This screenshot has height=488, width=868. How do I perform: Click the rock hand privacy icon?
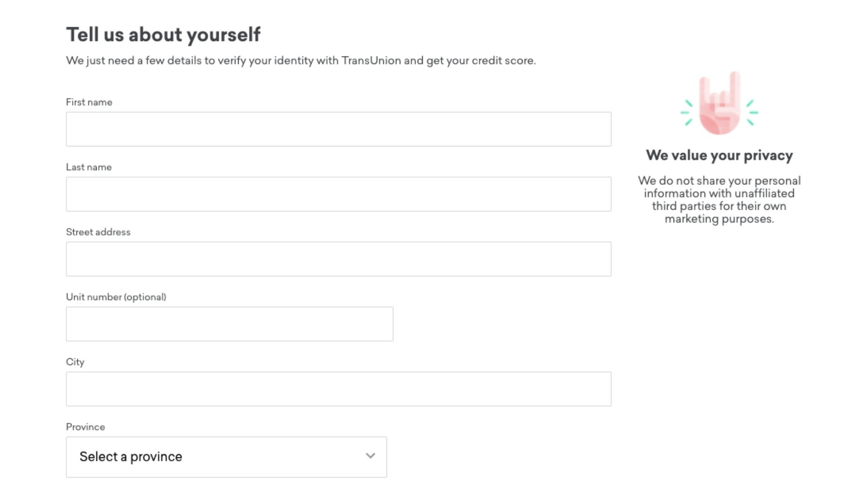[x=719, y=103]
